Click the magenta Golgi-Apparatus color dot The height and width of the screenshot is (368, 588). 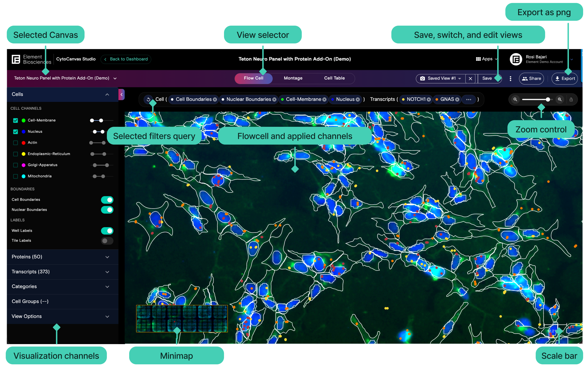[24, 165]
